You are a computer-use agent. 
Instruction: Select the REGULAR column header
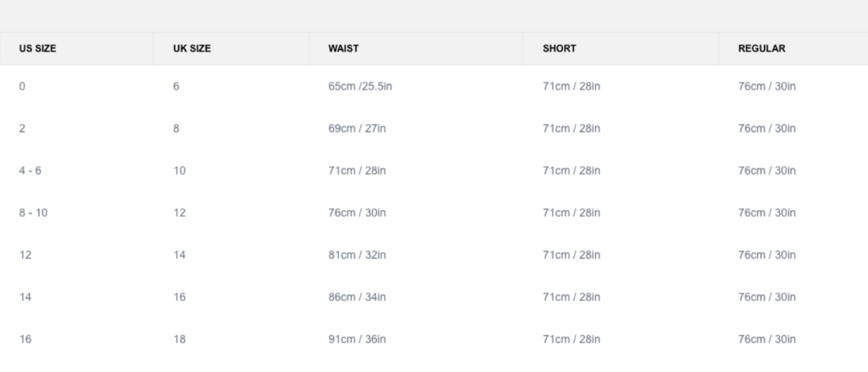762,49
